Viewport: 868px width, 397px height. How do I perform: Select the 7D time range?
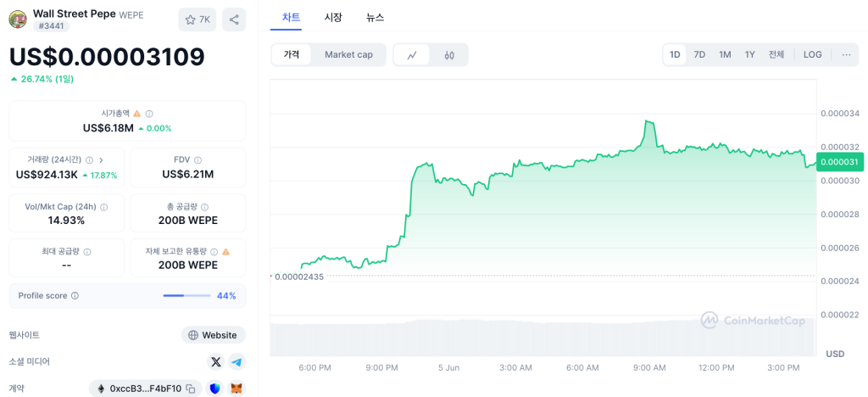pos(699,55)
